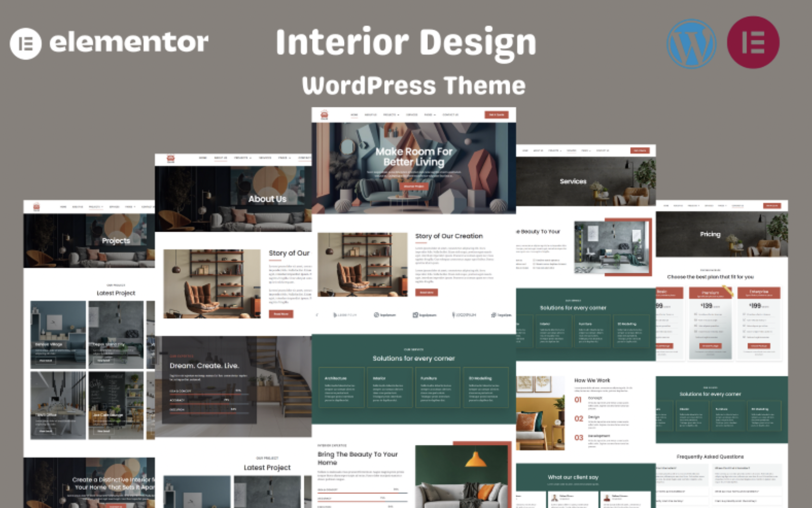812x508 pixels.
Task: Click the Premium plan's choose package button
Action: click(710, 346)
